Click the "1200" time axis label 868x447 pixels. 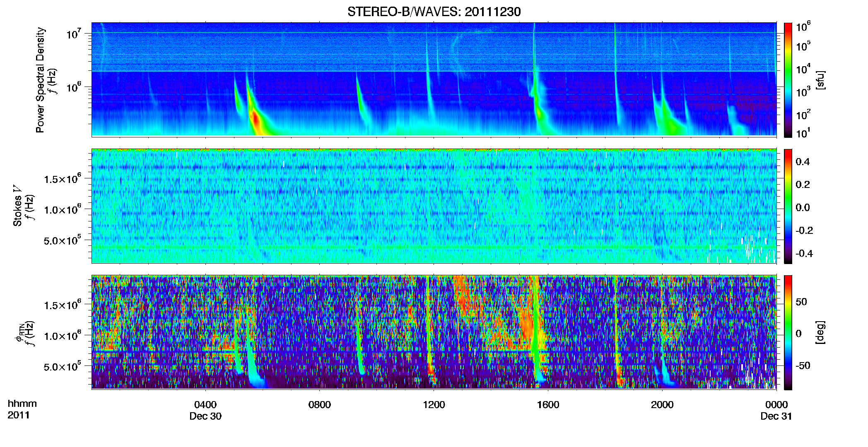click(x=434, y=404)
